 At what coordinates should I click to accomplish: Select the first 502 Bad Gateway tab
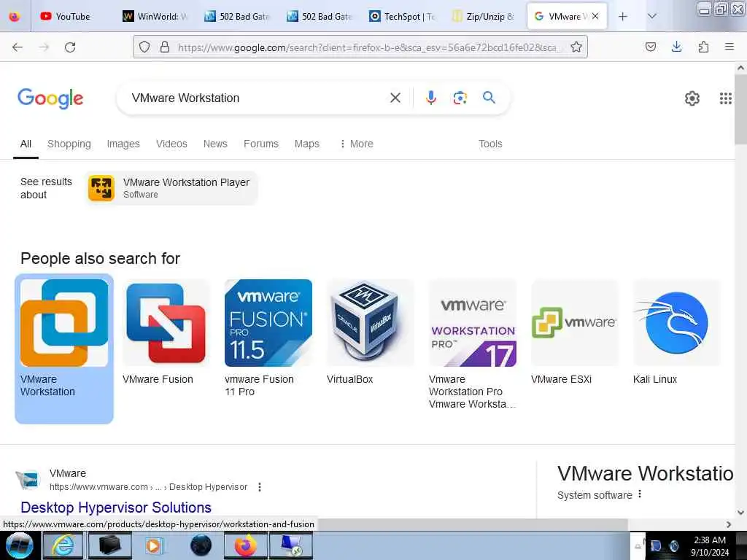click(x=238, y=17)
